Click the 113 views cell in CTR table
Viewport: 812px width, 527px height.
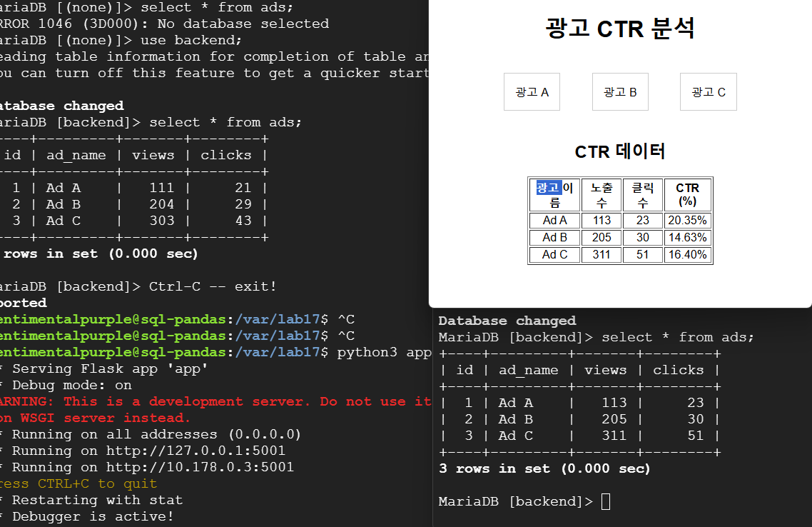coord(602,220)
